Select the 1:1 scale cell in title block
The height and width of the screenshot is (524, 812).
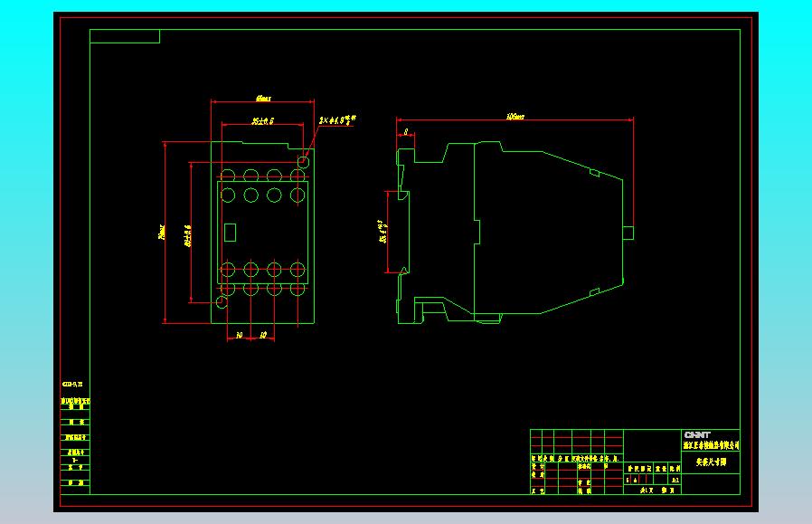(x=675, y=480)
